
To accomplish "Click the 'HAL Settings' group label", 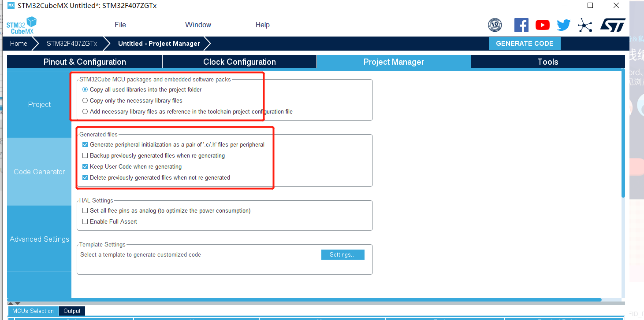I will click(x=96, y=200).
